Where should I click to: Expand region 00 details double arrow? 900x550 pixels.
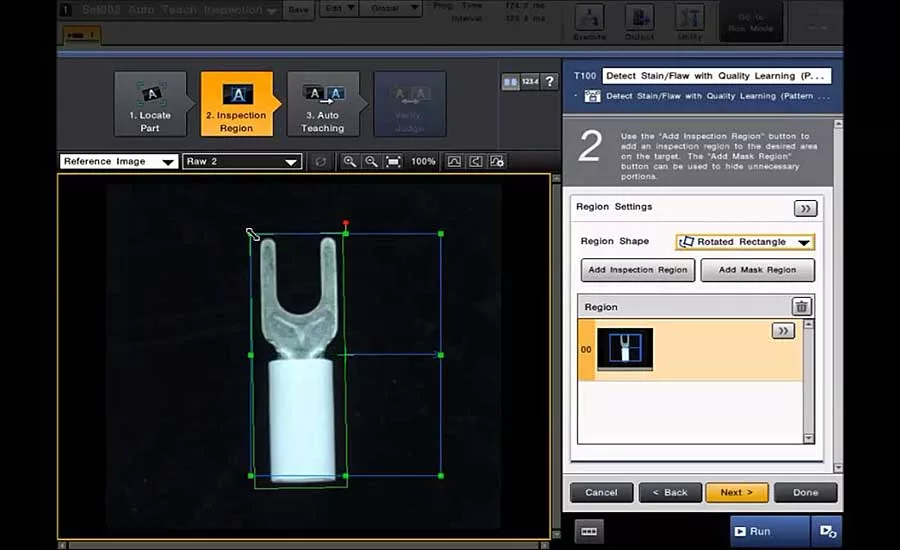click(783, 331)
